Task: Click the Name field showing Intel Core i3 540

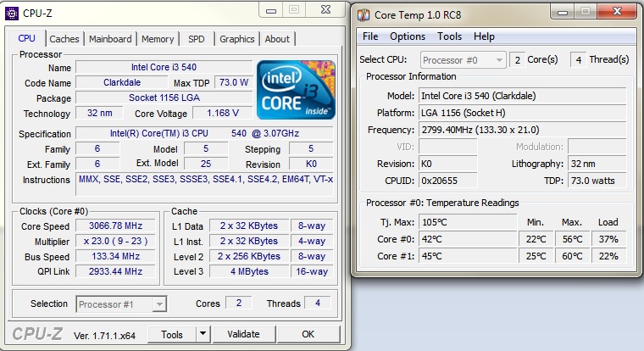Action: 164,67
